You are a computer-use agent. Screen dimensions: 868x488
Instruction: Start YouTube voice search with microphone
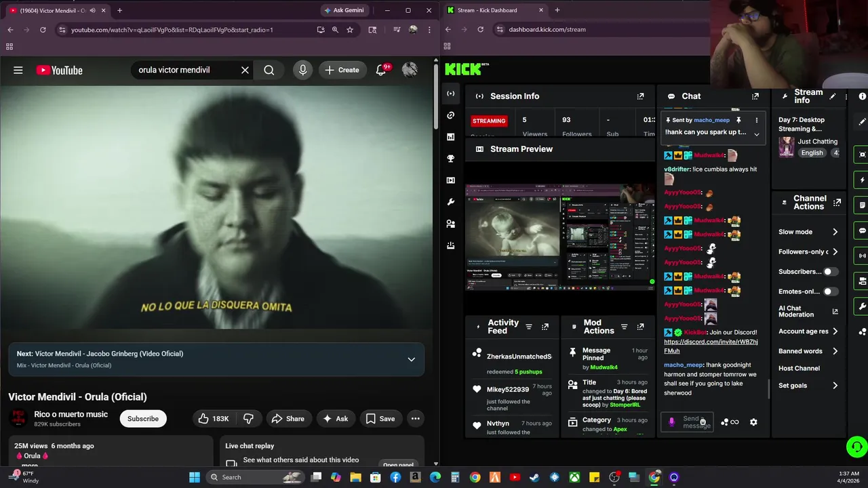click(302, 70)
